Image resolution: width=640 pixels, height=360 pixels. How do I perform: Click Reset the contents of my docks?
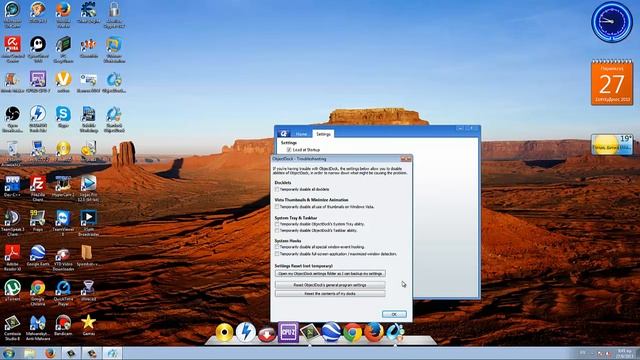330,293
